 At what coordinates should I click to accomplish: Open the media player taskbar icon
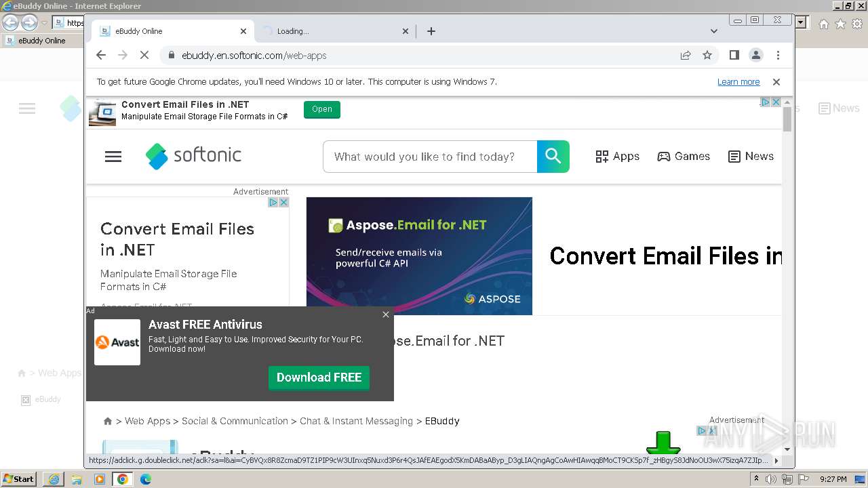(x=100, y=479)
